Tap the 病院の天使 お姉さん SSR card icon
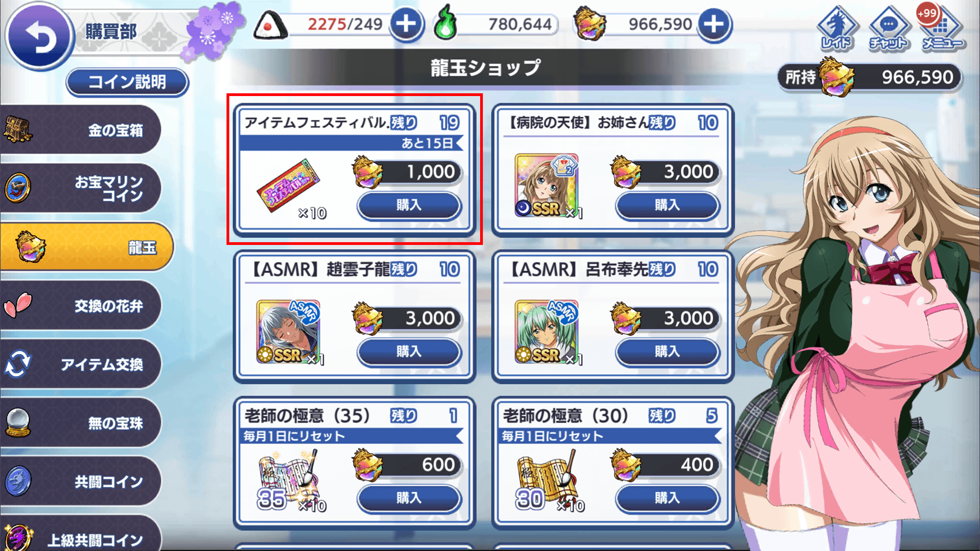 (547, 186)
